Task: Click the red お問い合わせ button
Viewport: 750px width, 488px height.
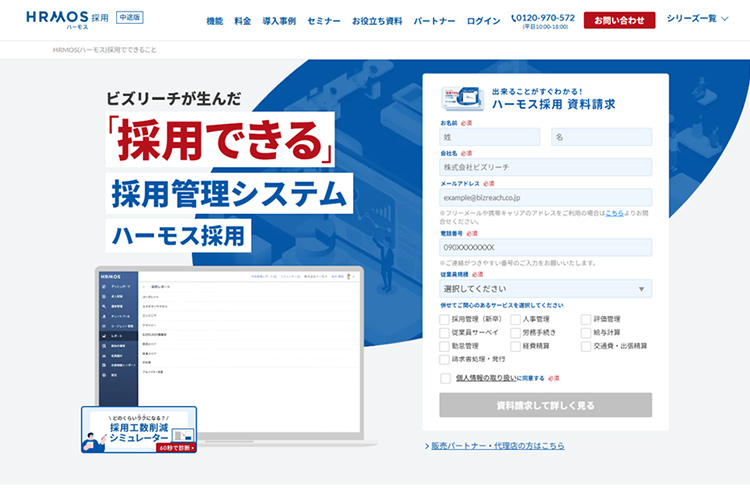Action: (619, 21)
